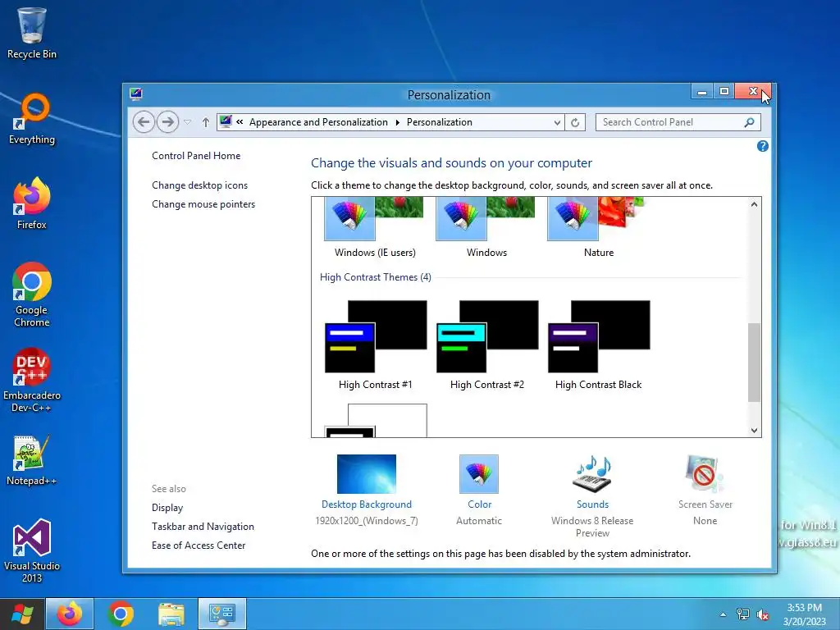Apply the High Contrast #2 theme
840x630 pixels.
[487, 345]
